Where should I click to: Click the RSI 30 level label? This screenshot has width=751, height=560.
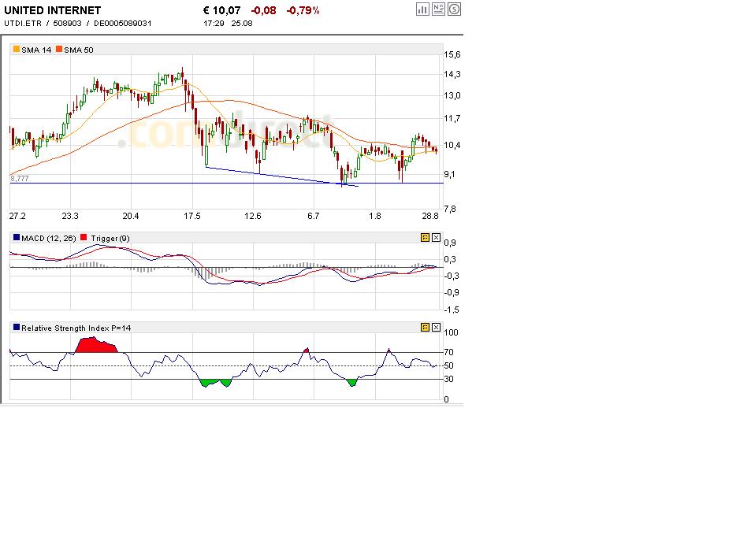[448, 379]
